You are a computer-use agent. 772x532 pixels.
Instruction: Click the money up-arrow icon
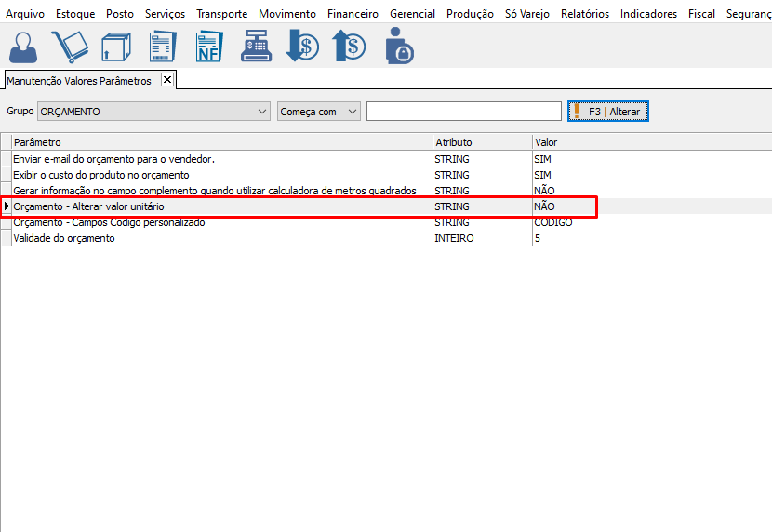[349, 47]
